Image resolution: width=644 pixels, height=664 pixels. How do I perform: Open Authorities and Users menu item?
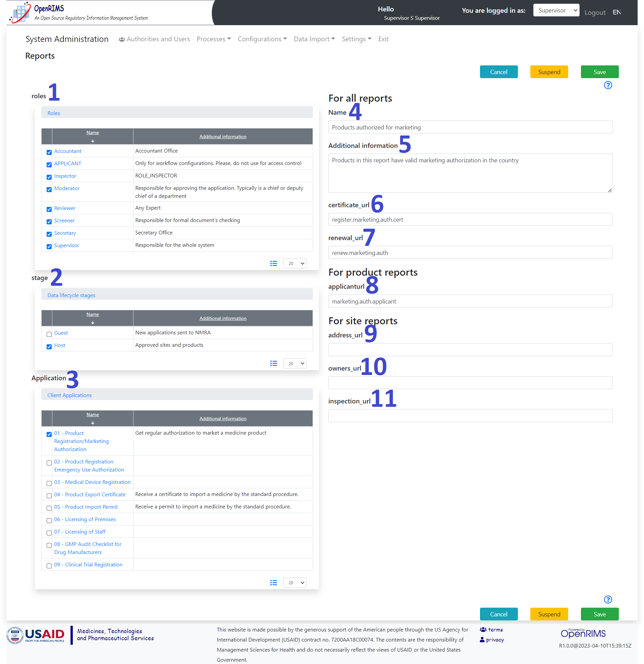[x=154, y=39]
